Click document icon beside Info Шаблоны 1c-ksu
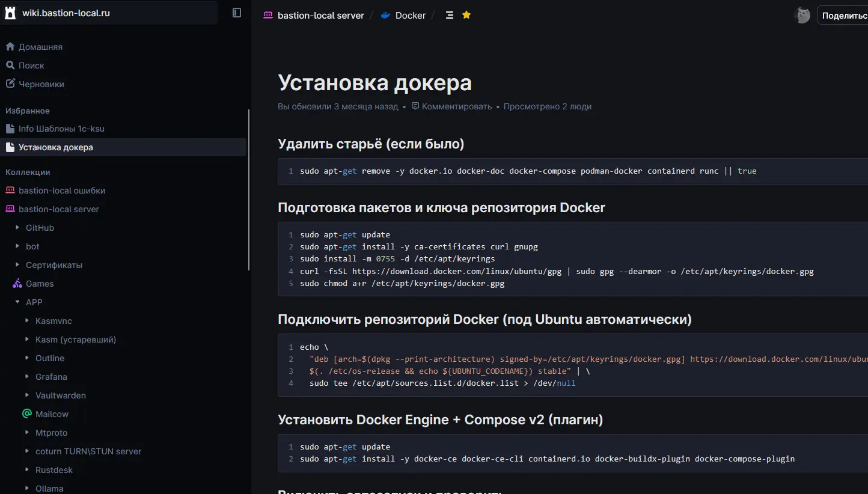 (10, 128)
